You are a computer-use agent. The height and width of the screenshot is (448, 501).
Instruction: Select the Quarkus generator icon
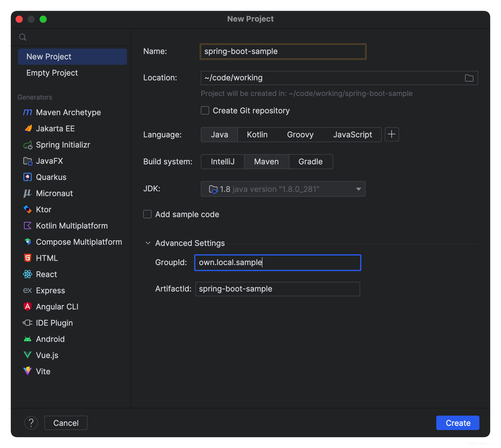coord(28,177)
